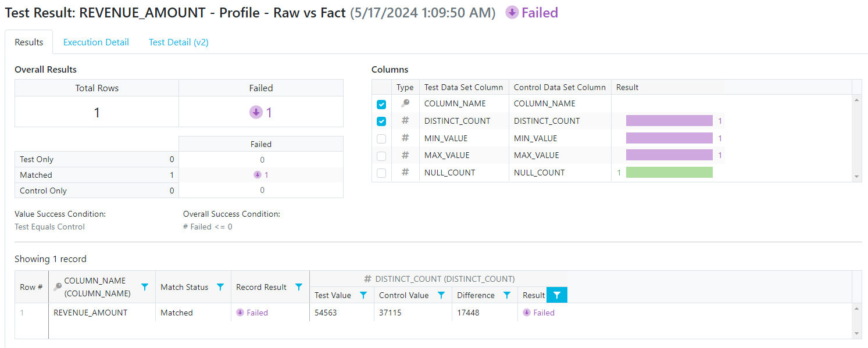Open the Difference column filter
The height and width of the screenshot is (348, 868).
507,295
